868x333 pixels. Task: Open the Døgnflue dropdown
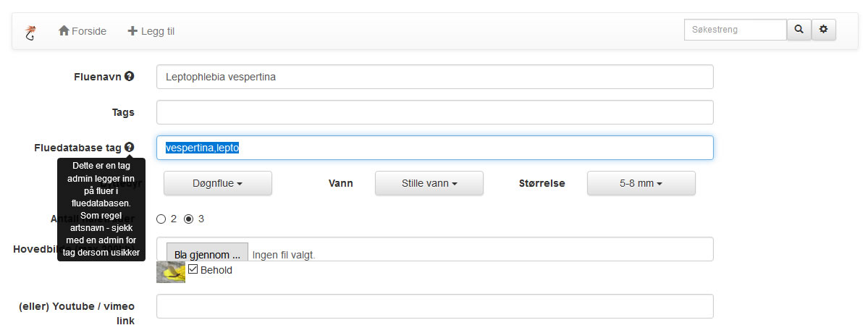(x=218, y=183)
